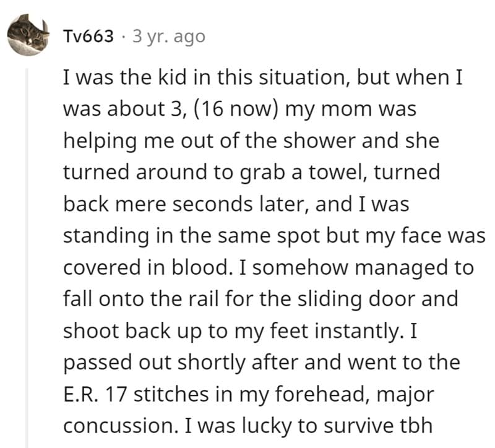
Task: Open the Tv663 user profile link
Action: pyautogui.click(x=88, y=37)
